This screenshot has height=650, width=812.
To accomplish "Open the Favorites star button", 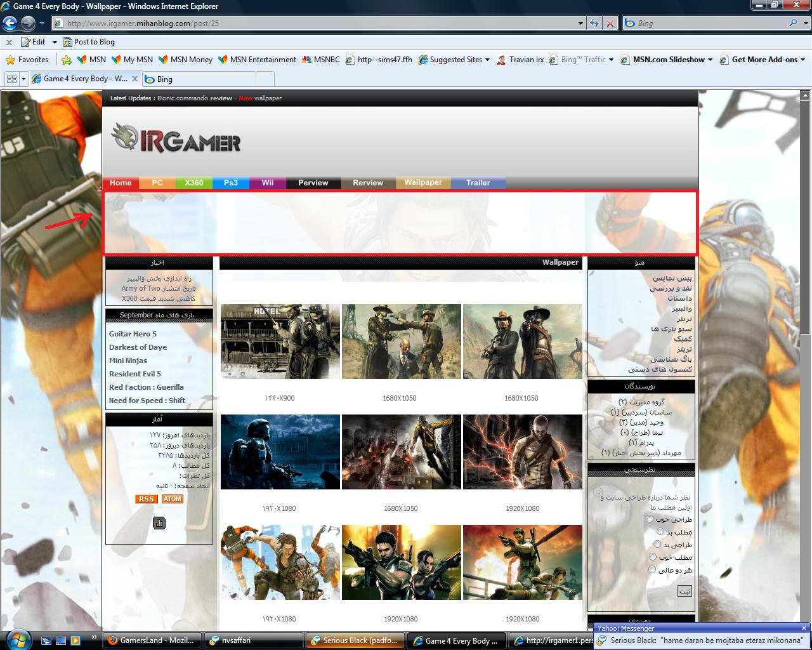I will [27, 60].
